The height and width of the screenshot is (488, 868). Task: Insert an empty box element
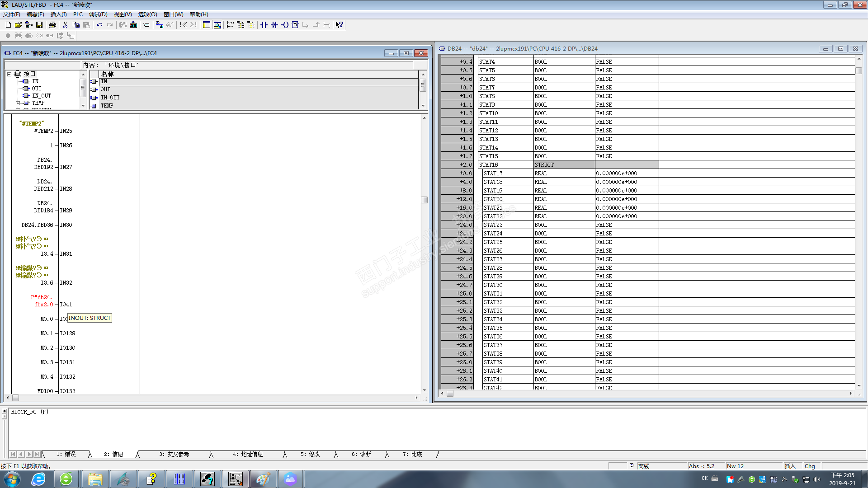point(295,25)
